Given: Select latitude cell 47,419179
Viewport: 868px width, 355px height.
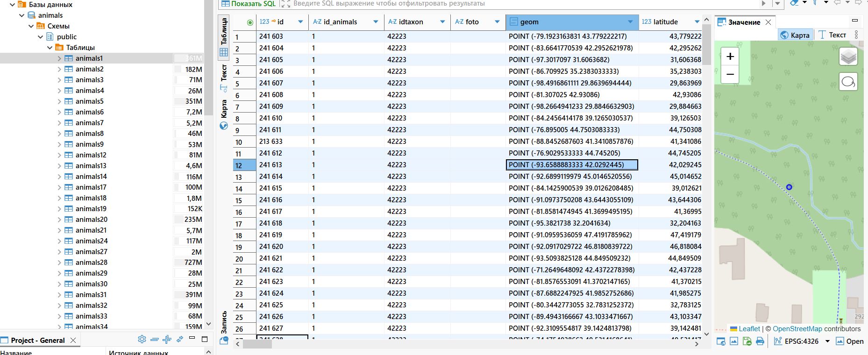Looking at the screenshot, I should click(x=670, y=235).
